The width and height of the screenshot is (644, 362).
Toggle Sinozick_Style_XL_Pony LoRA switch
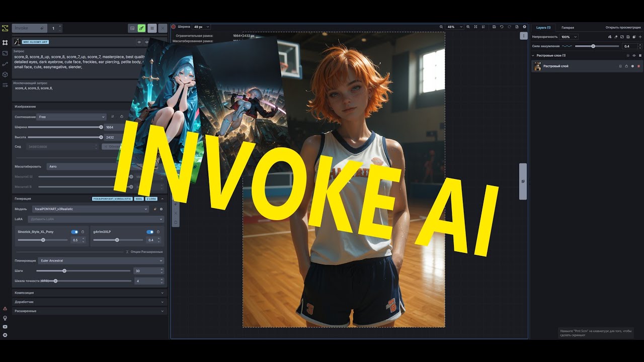pyautogui.click(x=74, y=232)
